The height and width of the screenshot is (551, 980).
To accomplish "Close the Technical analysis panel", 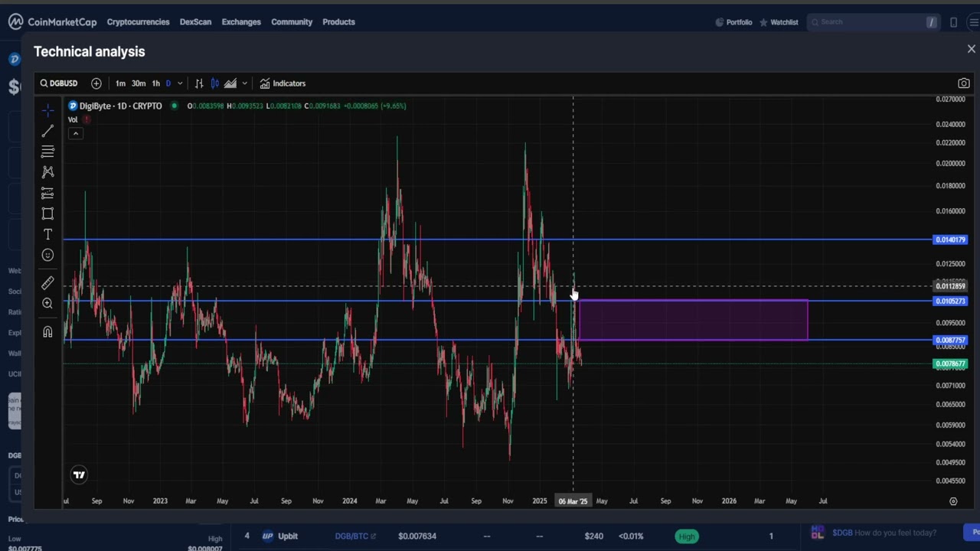I will [x=971, y=49].
